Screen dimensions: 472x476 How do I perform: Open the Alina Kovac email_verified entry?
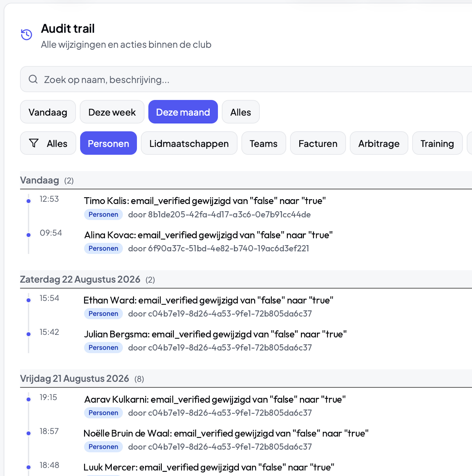pyautogui.click(x=208, y=235)
